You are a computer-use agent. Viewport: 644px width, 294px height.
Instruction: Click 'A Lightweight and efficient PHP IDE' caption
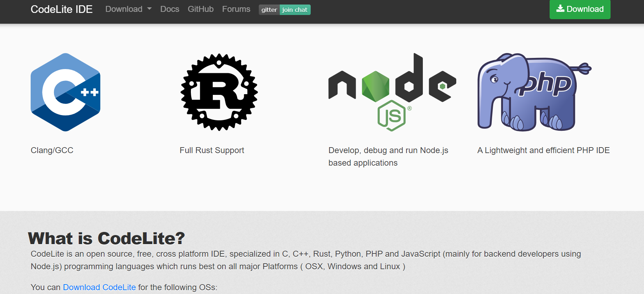tap(543, 150)
